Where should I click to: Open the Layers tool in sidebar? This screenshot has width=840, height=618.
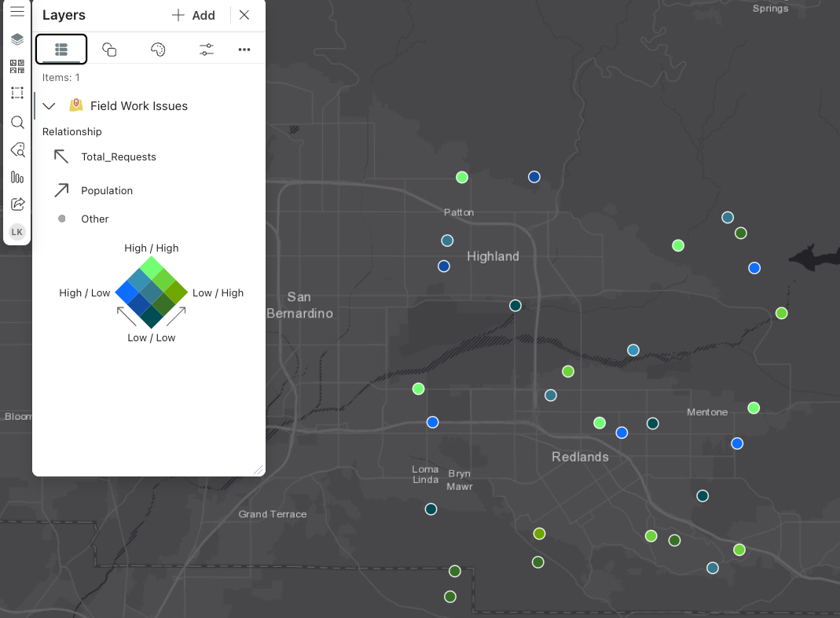click(17, 39)
